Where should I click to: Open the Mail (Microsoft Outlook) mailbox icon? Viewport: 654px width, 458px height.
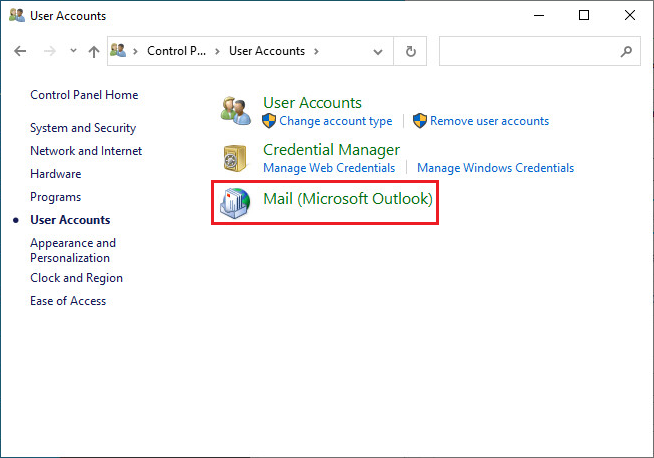235,203
